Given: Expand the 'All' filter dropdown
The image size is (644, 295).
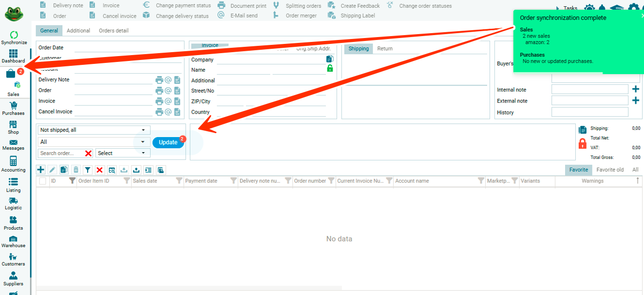Looking at the screenshot, I should point(94,142).
